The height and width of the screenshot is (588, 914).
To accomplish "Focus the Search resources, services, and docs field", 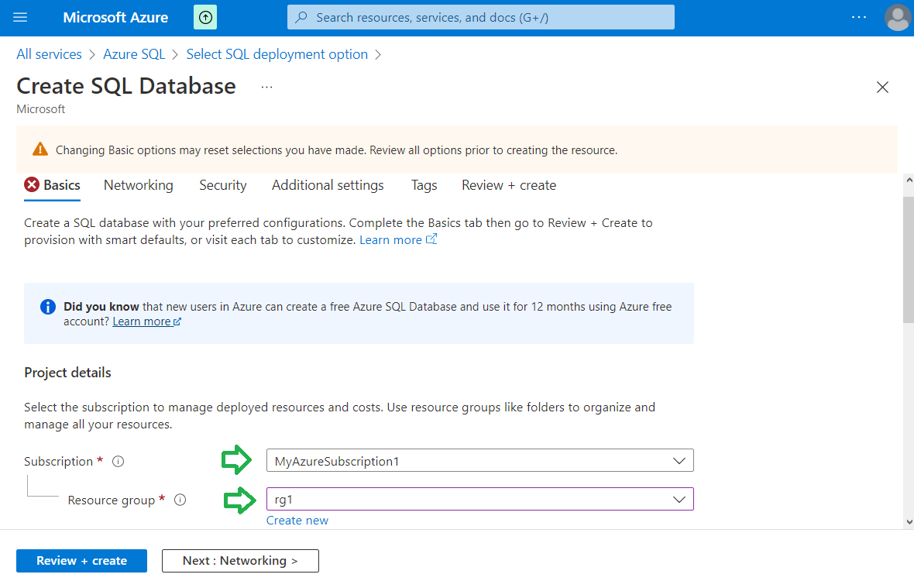I will [x=481, y=18].
